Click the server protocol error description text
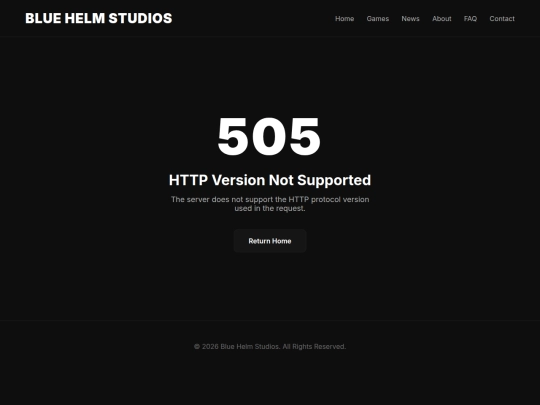The width and height of the screenshot is (540, 405). pyautogui.click(x=270, y=204)
